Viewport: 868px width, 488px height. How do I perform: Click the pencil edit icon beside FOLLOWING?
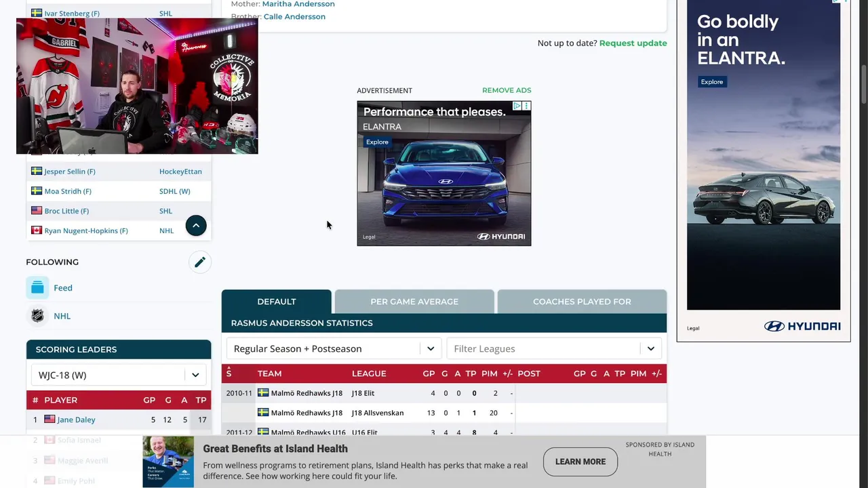(200, 262)
